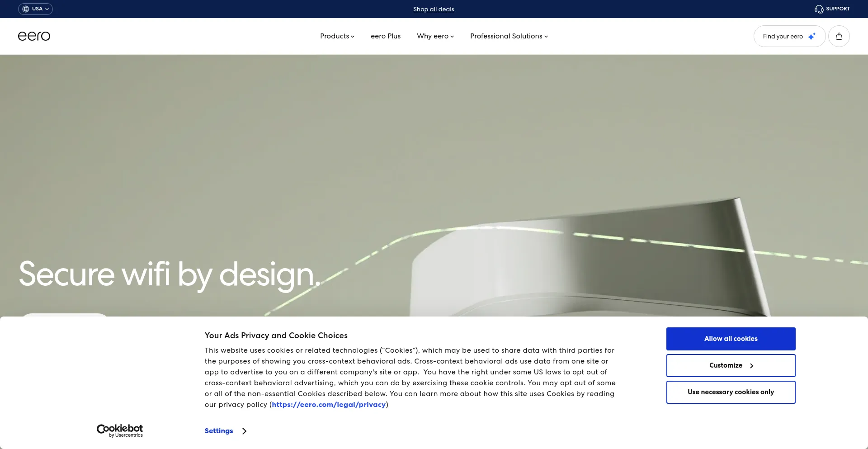Click the SUPPORT text label

coord(838,9)
